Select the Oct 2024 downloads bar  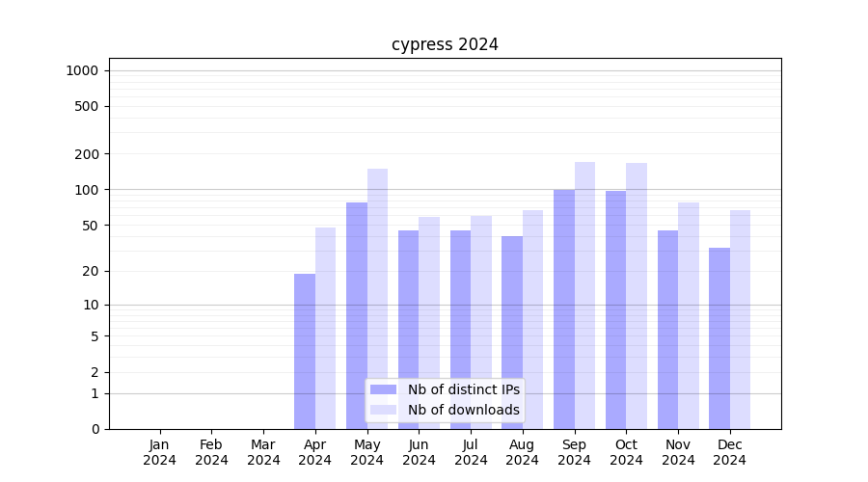[x=637, y=289]
